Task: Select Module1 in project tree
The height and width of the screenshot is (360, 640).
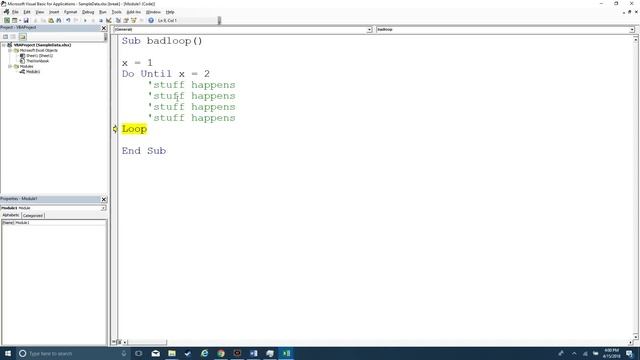Action: pyautogui.click(x=33, y=71)
